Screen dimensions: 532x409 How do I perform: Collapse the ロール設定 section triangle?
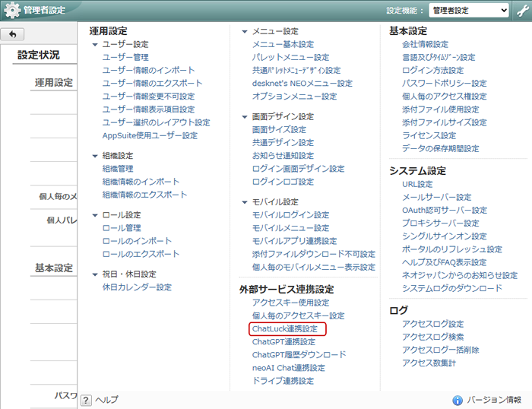(x=95, y=215)
